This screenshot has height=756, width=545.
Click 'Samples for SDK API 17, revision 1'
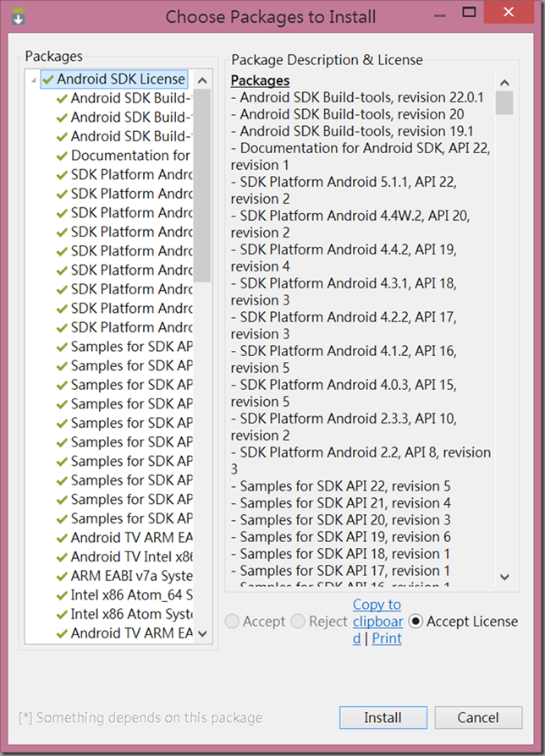click(340, 570)
